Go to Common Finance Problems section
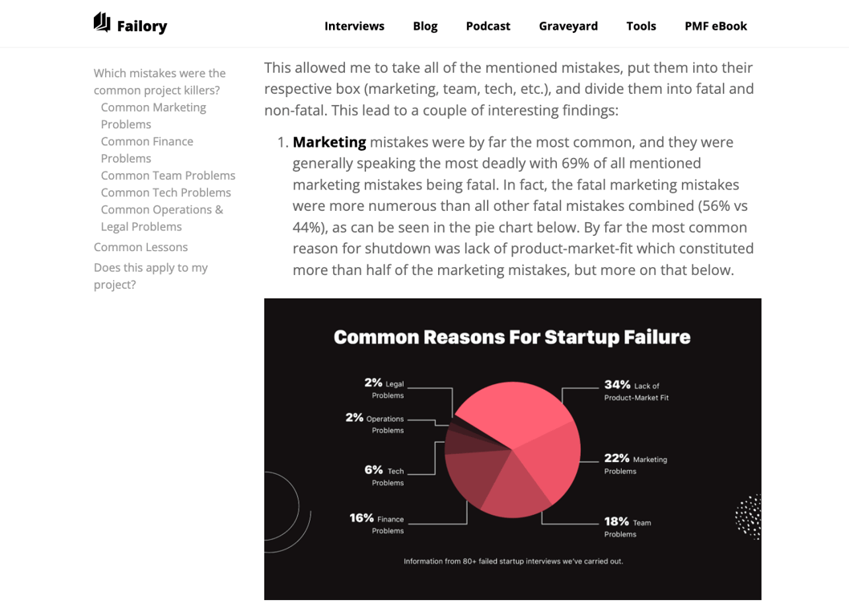The width and height of the screenshot is (849, 616). (x=146, y=150)
